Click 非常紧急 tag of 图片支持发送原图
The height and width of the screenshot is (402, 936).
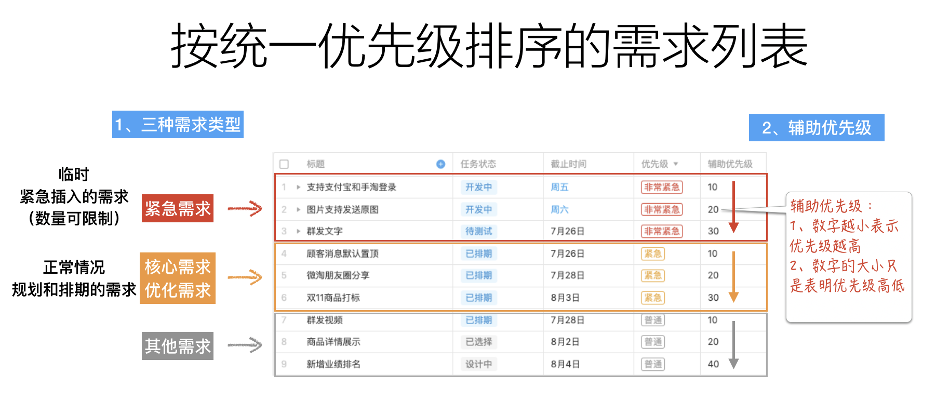662,210
